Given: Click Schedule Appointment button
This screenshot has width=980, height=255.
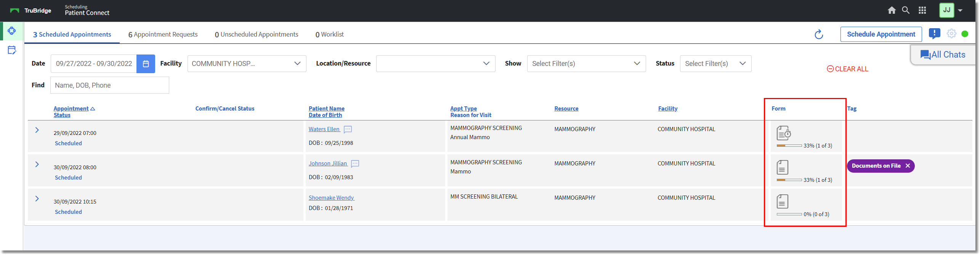Looking at the screenshot, I should pyautogui.click(x=881, y=34).
